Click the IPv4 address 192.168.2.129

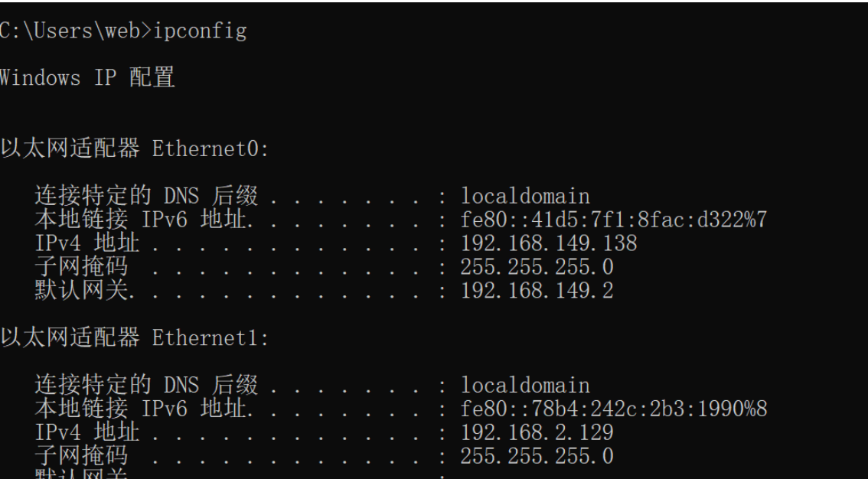pos(537,432)
